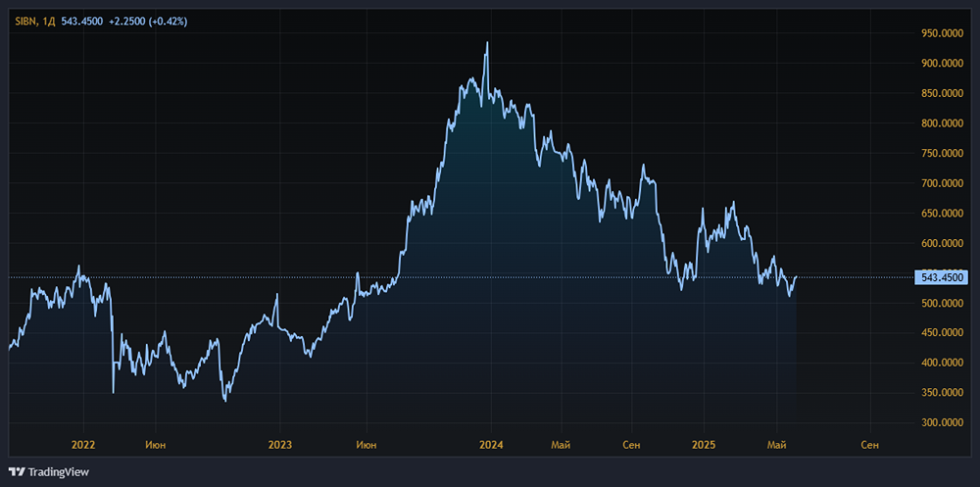
Task: Click the 750.0000 price axis label
Action: pyautogui.click(x=944, y=153)
